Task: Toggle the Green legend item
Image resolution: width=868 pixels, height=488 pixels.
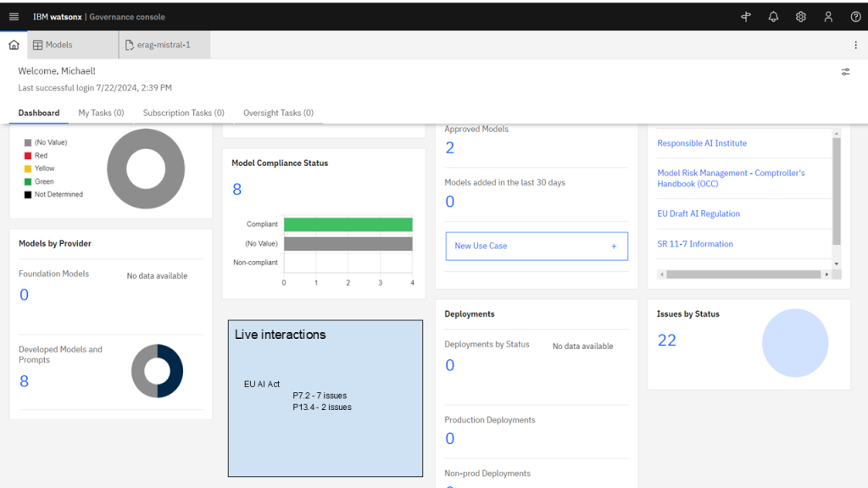Action: point(41,180)
